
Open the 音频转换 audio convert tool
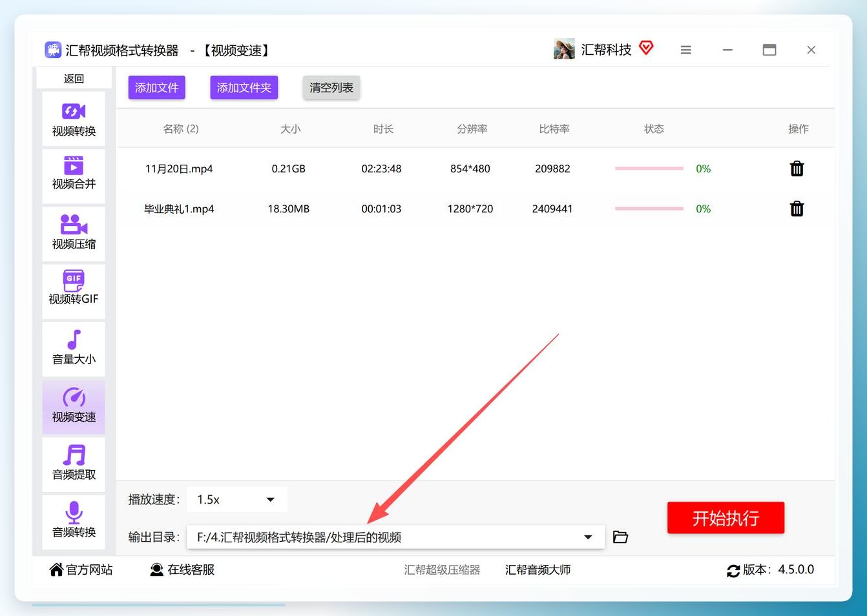tap(74, 521)
